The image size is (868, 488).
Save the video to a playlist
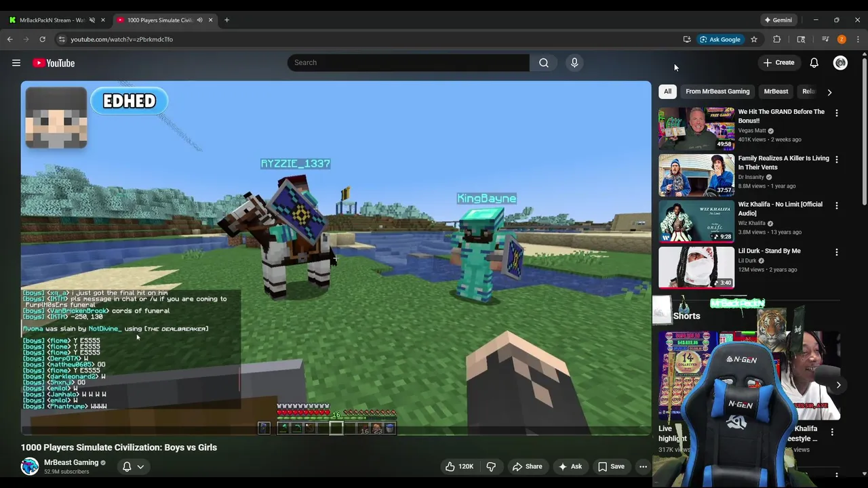(x=611, y=466)
